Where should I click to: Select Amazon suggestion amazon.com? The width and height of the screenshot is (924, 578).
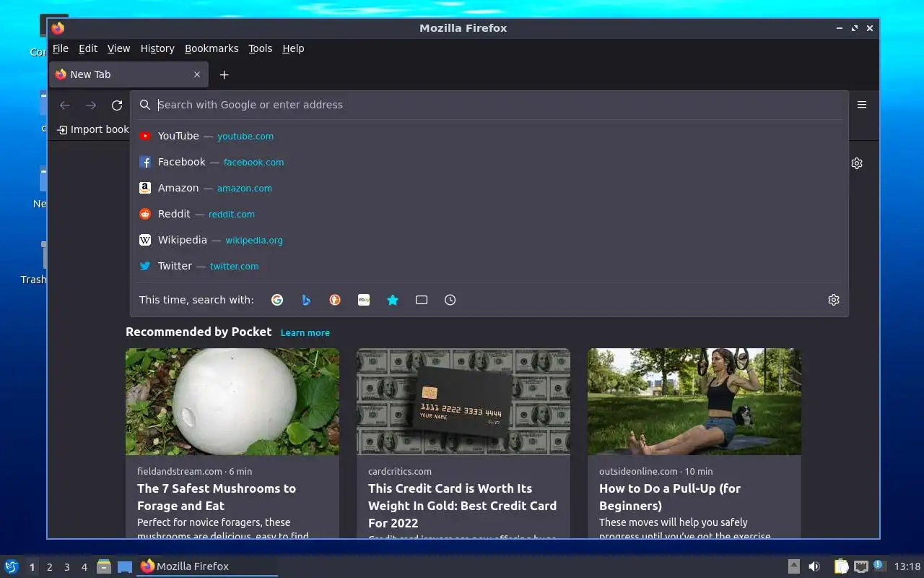(489, 188)
